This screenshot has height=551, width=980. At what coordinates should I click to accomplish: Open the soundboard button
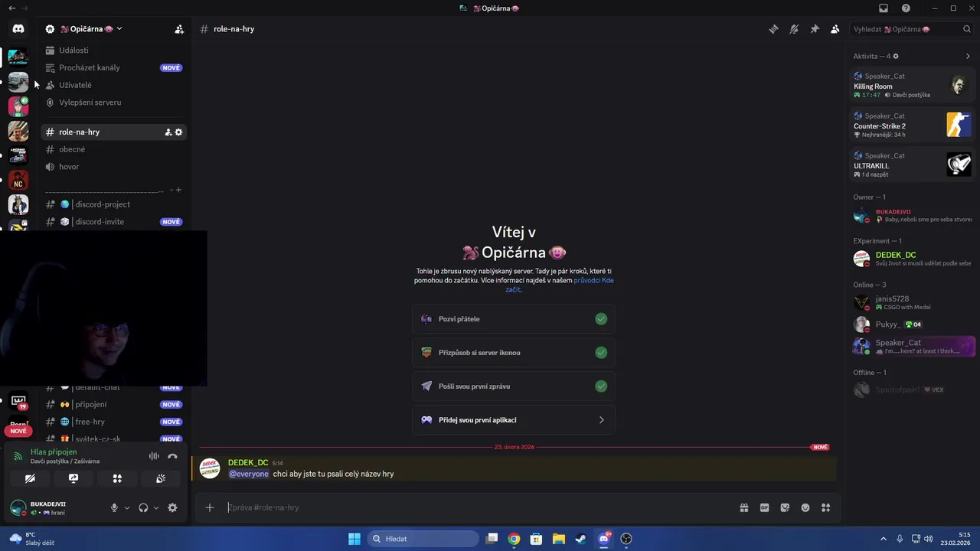coord(161,478)
